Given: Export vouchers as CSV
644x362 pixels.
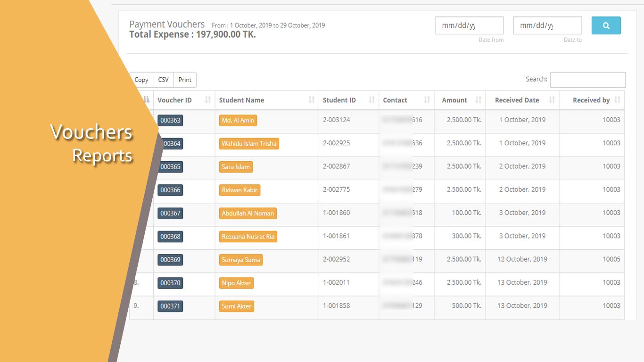Looking at the screenshot, I should point(163,80).
